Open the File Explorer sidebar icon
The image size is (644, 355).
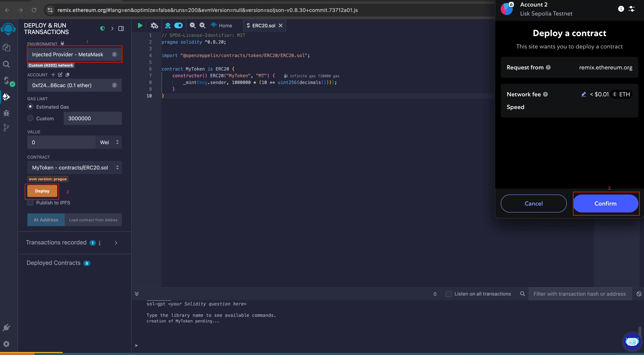click(x=6, y=48)
